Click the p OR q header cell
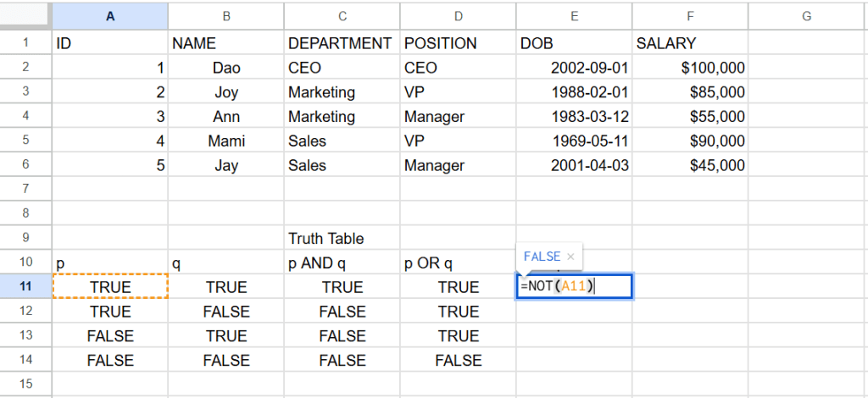 click(458, 263)
